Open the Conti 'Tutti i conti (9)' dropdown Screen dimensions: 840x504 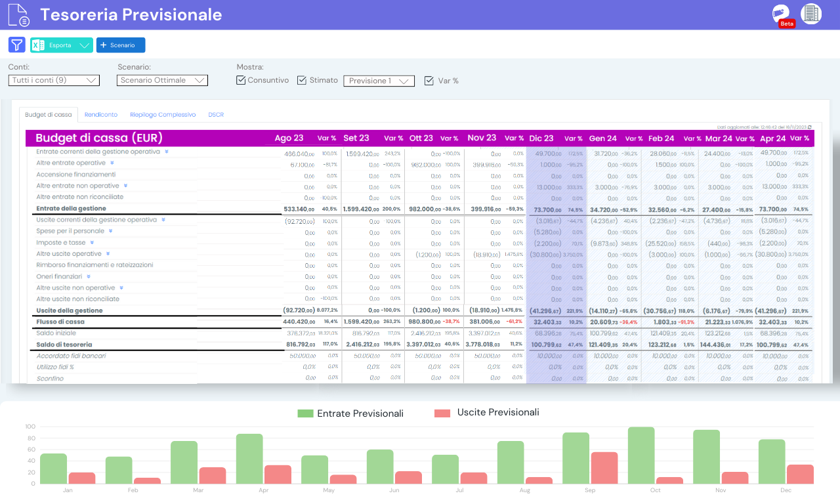pyautogui.click(x=54, y=80)
